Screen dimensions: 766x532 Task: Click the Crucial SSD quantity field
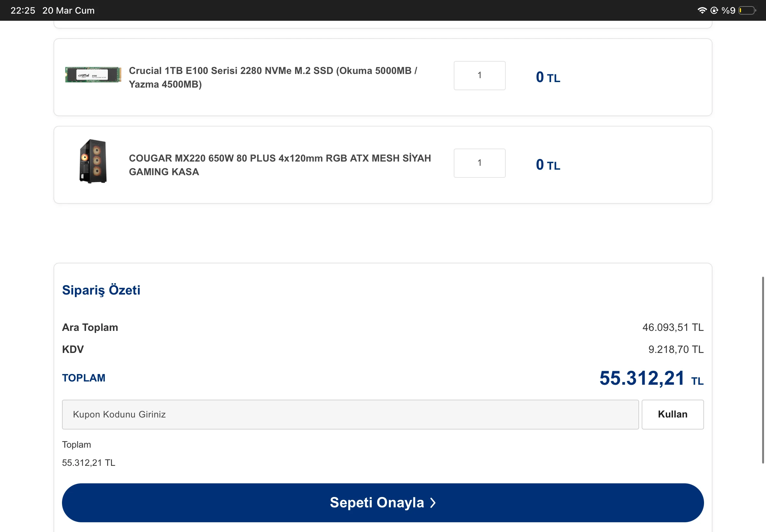pos(479,75)
